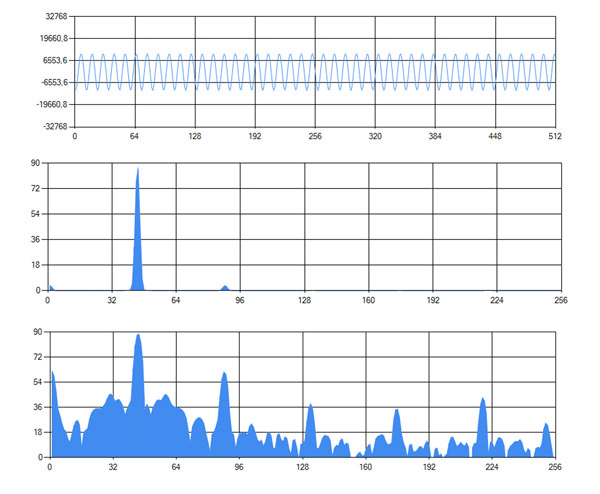Click the 320 x-axis label on the sine waveform chart

[x=375, y=136]
